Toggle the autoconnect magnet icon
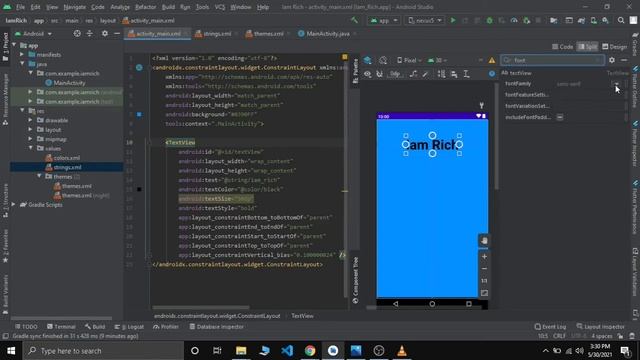This screenshot has width=640, height=360. tap(380, 74)
